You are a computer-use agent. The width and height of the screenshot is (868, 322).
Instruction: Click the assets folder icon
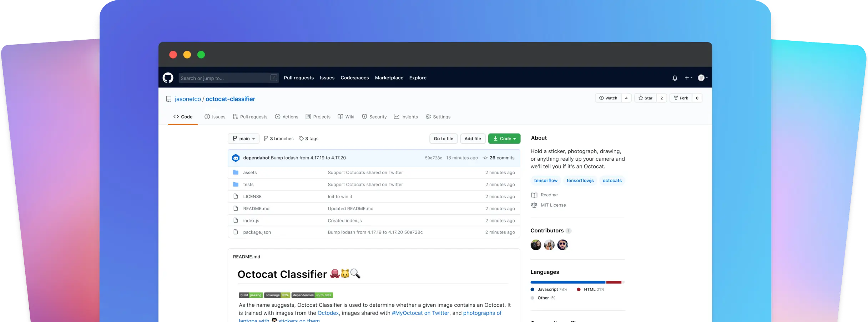pyautogui.click(x=236, y=172)
